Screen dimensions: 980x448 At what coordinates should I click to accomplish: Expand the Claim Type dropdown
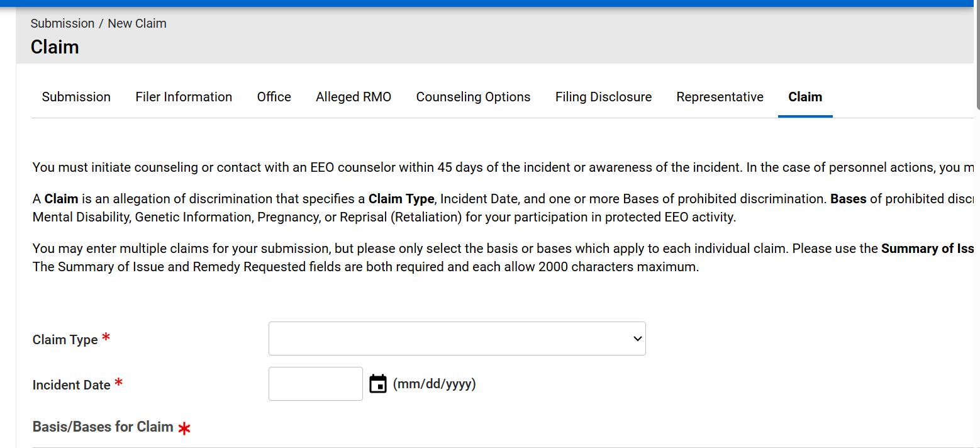(457, 339)
